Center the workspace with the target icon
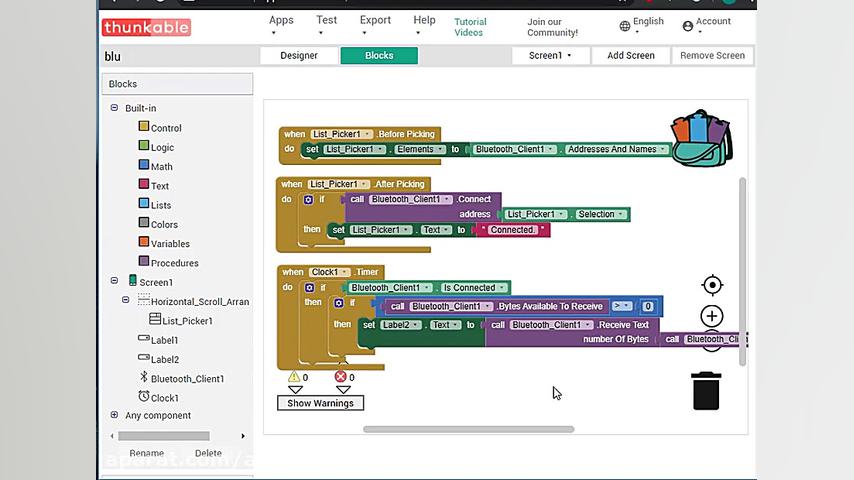The height and width of the screenshot is (480, 854). (x=712, y=285)
